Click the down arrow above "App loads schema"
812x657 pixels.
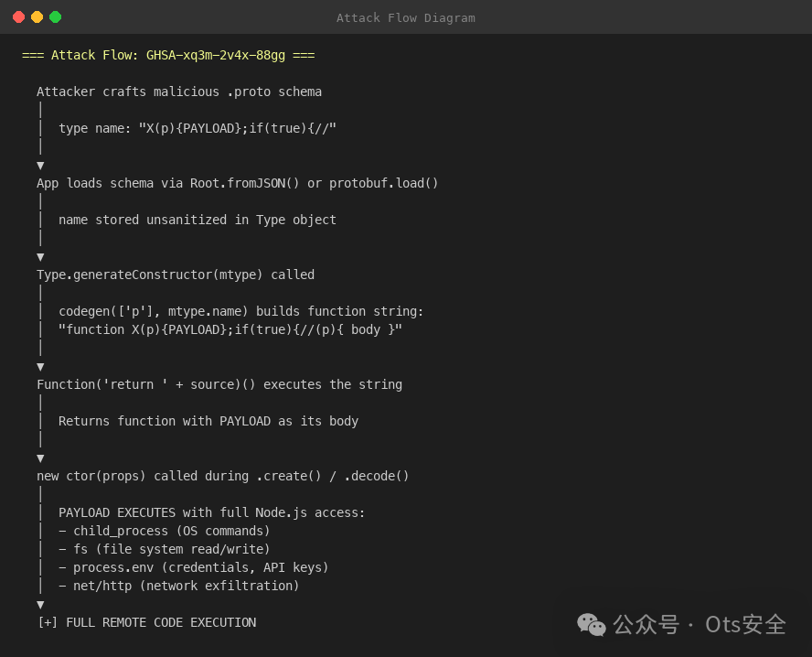[40, 165]
